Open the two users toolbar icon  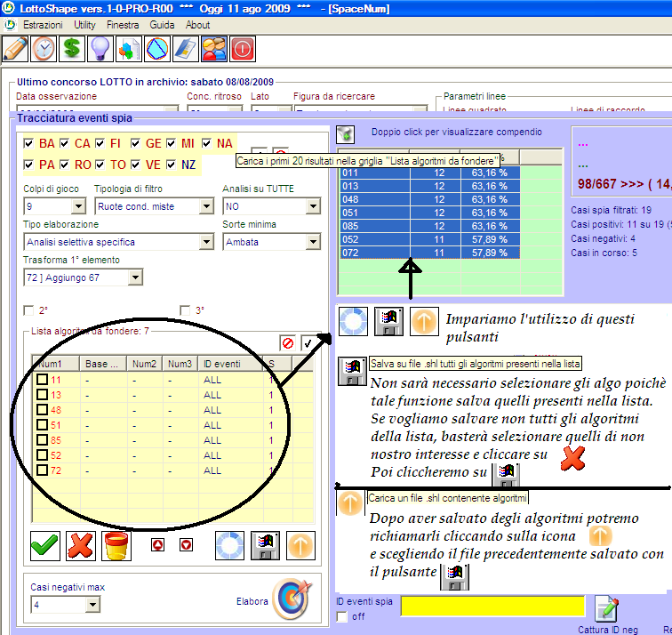tap(214, 49)
